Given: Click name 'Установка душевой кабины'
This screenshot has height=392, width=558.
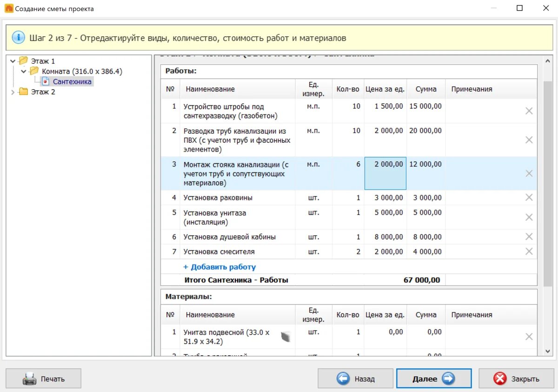Looking at the screenshot, I should (x=230, y=237).
